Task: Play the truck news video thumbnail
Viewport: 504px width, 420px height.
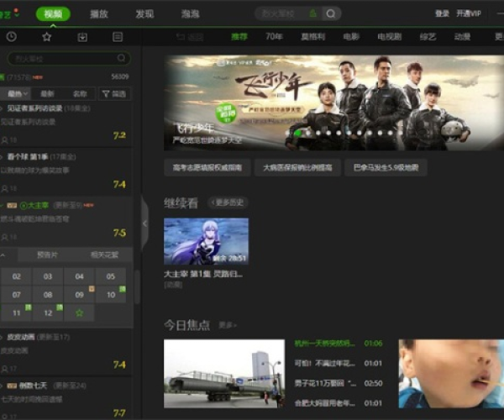Action: point(224,374)
